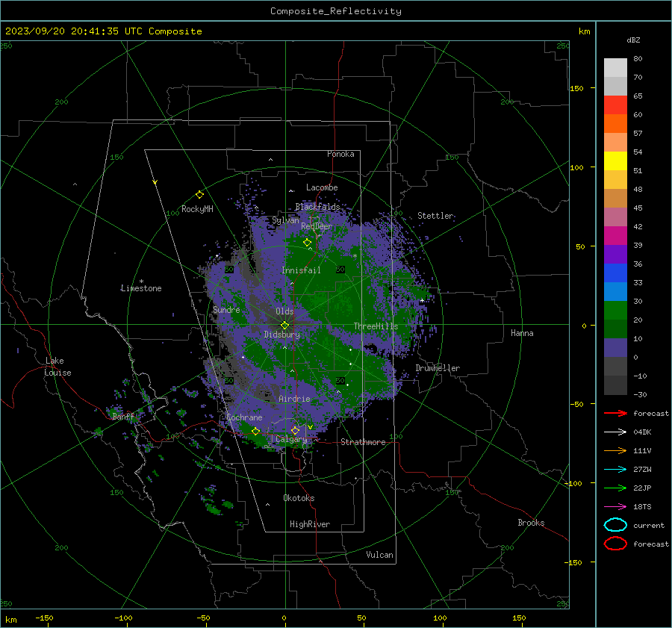Click the Strathmore town label
Image resolution: width=672 pixels, height=628 pixels.
click(363, 442)
